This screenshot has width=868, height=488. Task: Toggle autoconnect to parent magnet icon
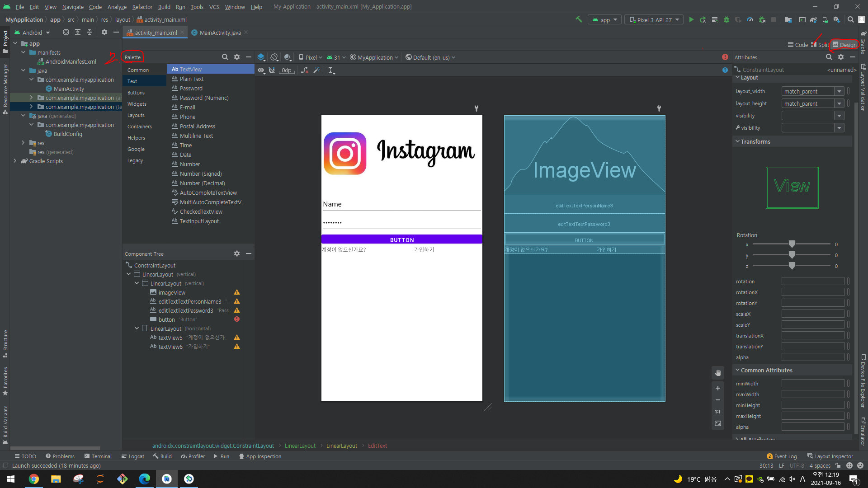272,70
